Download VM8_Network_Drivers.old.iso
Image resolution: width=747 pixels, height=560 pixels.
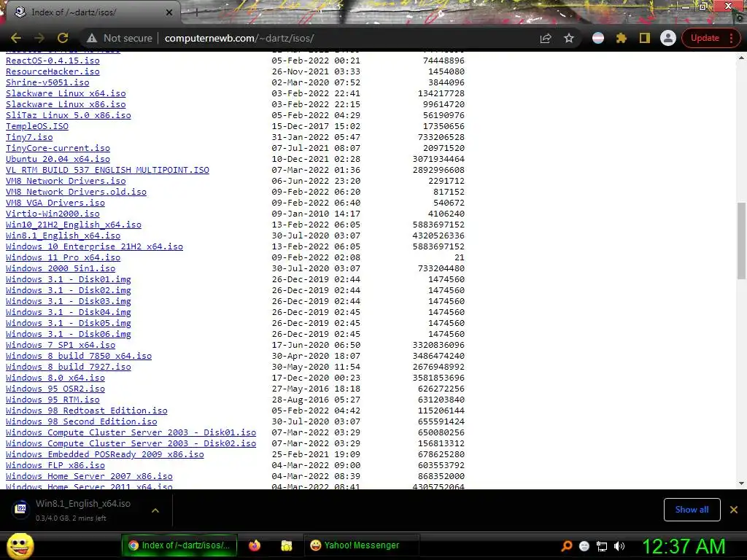pos(76,192)
